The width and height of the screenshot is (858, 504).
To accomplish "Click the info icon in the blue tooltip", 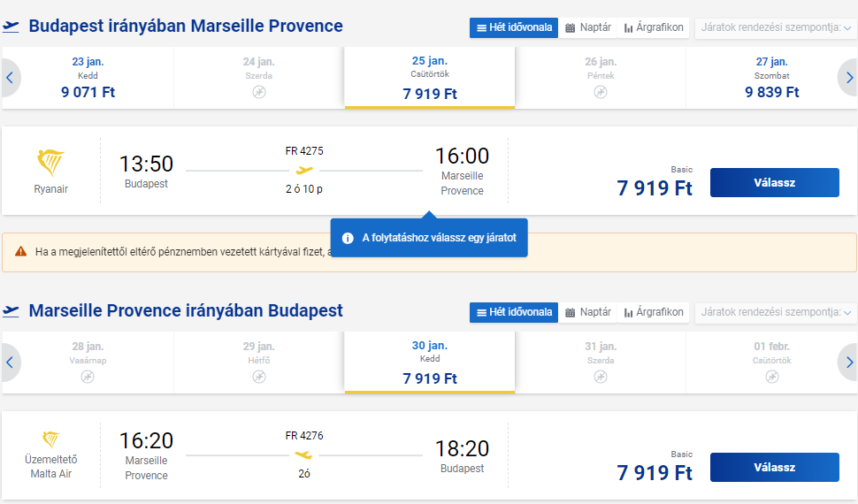I will [348, 238].
